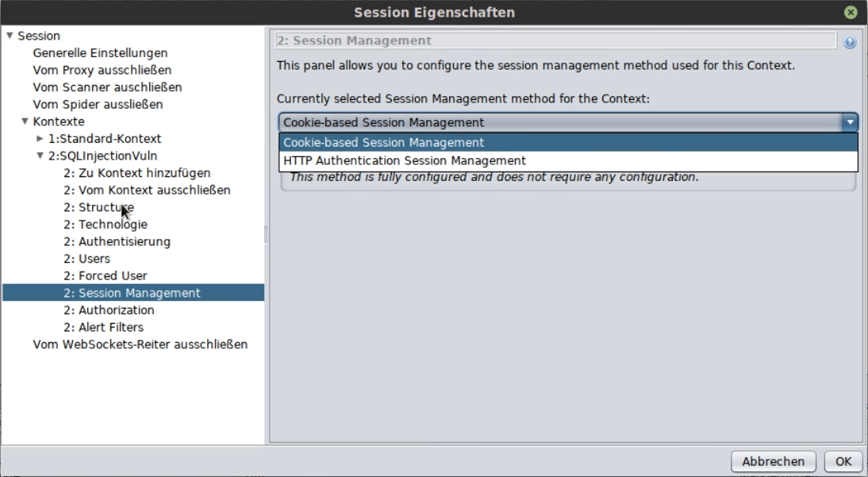Collapse the Kontexte tree node
Screen dimensions: 868x477
click(25, 121)
